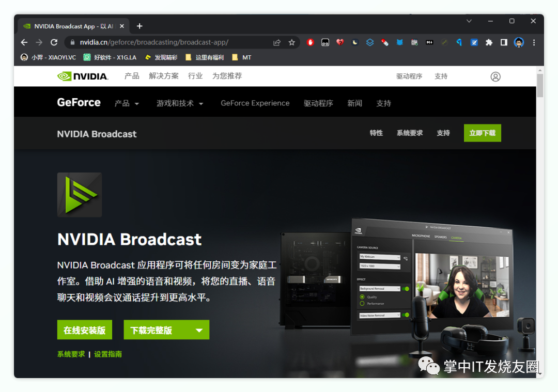Go to GeForce Experience
Screen dimensions: 558x392
point(255,103)
